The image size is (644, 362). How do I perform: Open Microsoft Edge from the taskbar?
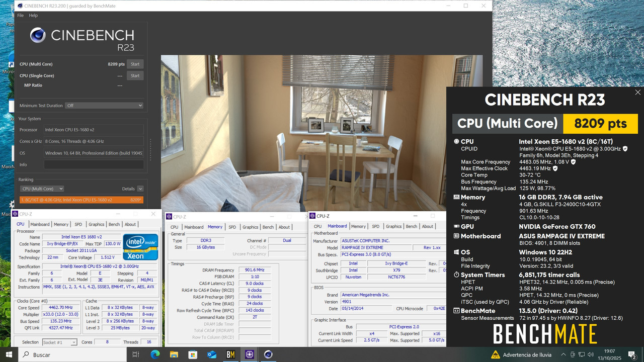(155, 354)
